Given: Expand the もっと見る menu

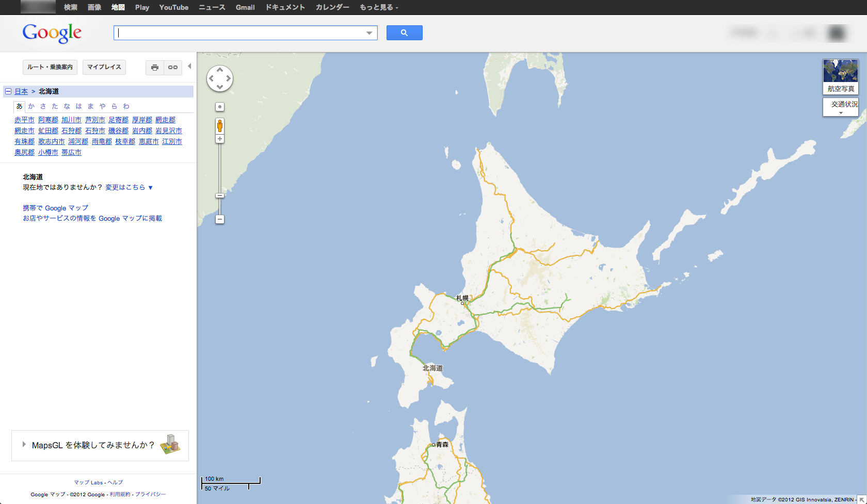Looking at the screenshot, I should (x=379, y=7).
